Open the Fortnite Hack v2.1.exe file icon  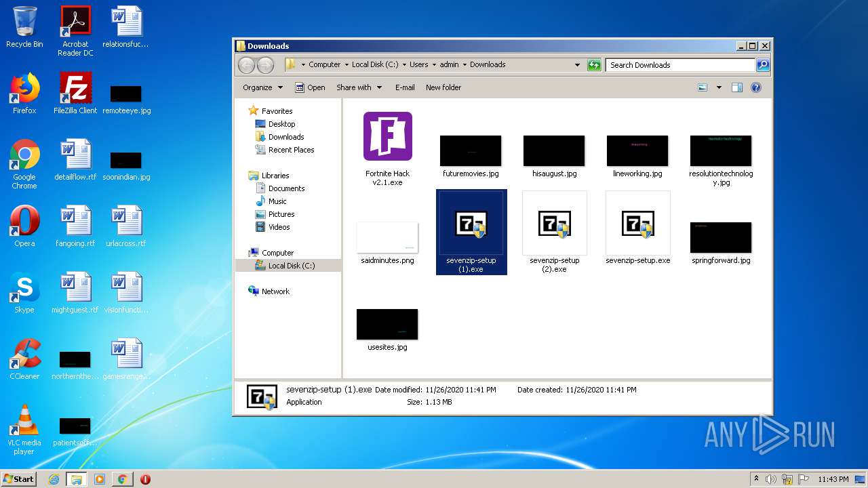pos(388,136)
